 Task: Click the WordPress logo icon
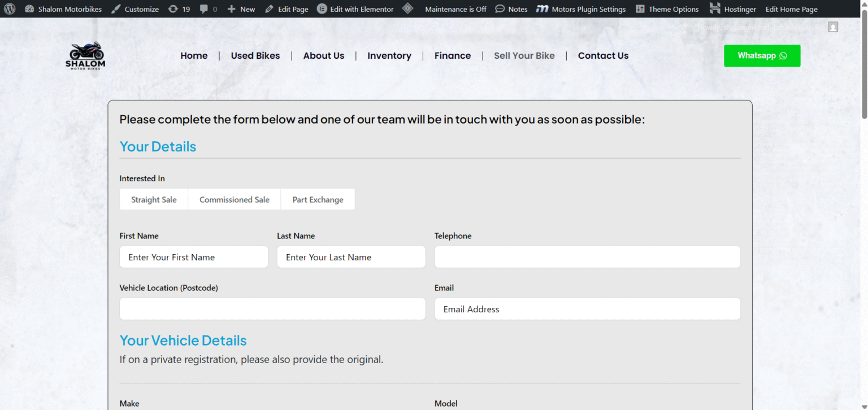[x=10, y=9]
